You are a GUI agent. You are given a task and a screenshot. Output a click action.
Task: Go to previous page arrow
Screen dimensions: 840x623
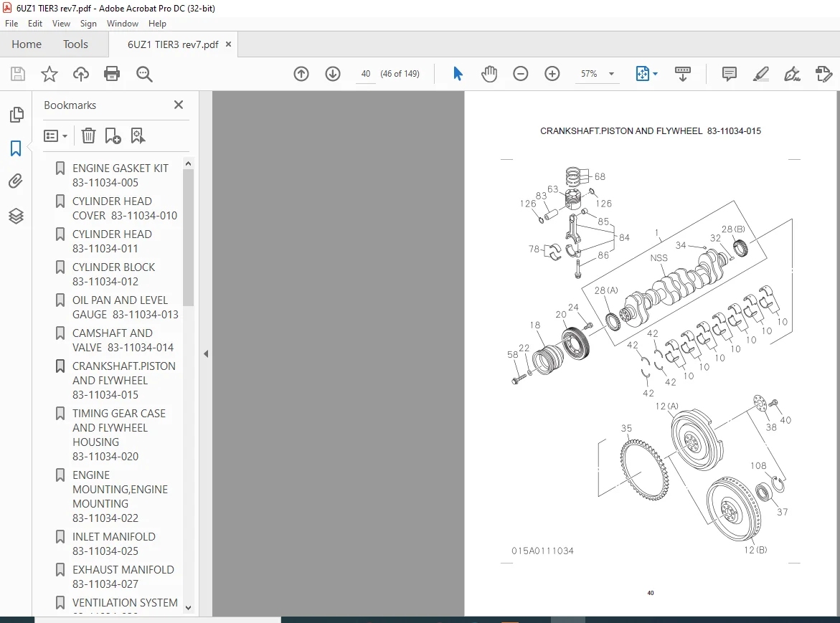(x=301, y=74)
